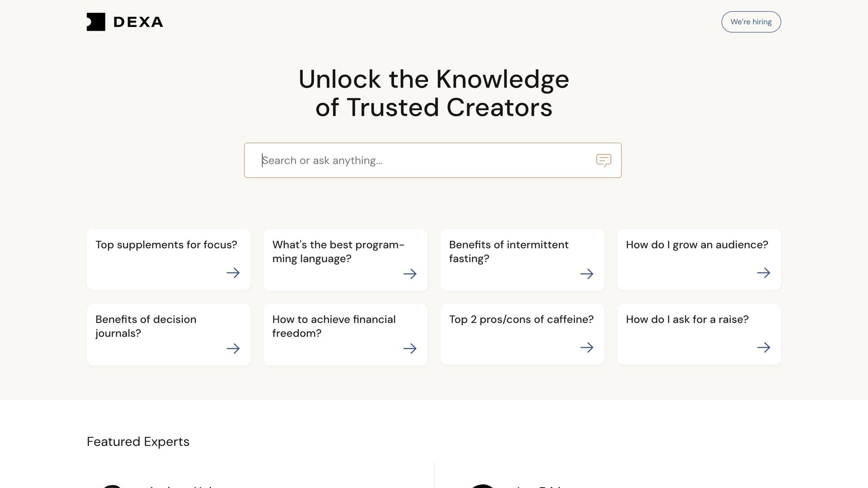Image resolution: width=868 pixels, height=488 pixels.
Task: Click the chat bubble icon in search bar
Action: coord(604,160)
